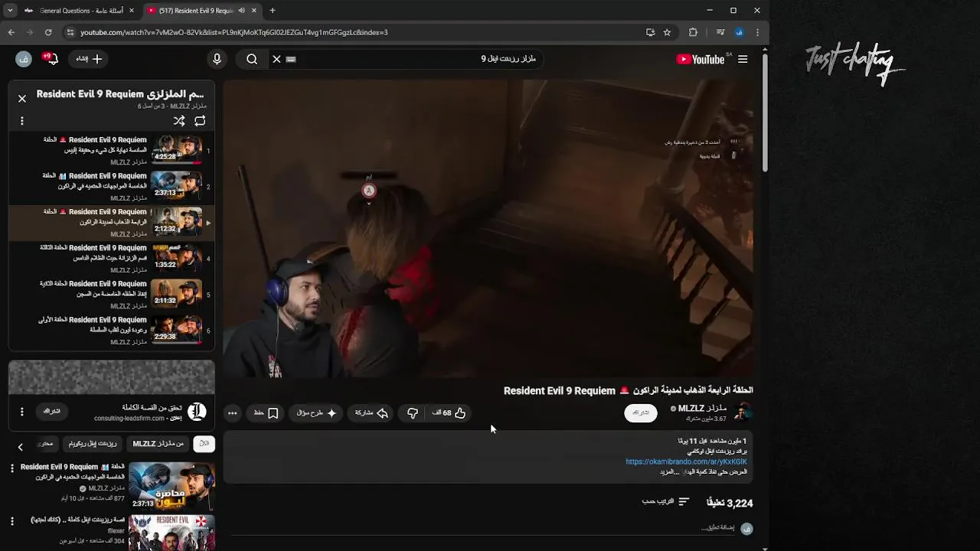Image resolution: width=980 pixels, height=551 pixels.
Task: Expand description with ...المزيد
Action: (x=669, y=471)
